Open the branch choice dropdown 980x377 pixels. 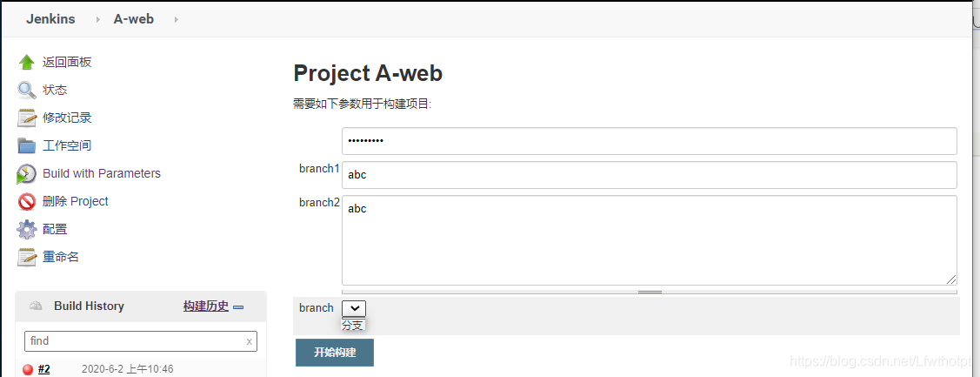[x=354, y=308]
